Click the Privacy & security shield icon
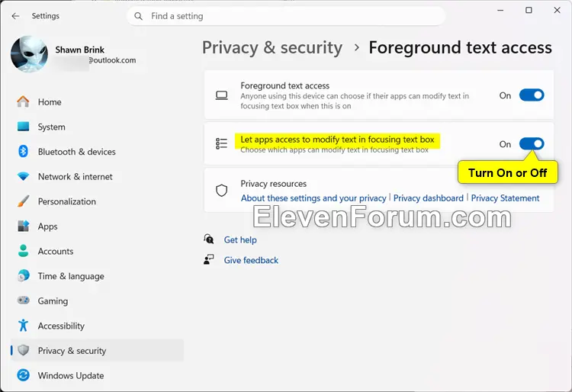The width and height of the screenshot is (572, 392). [23, 350]
